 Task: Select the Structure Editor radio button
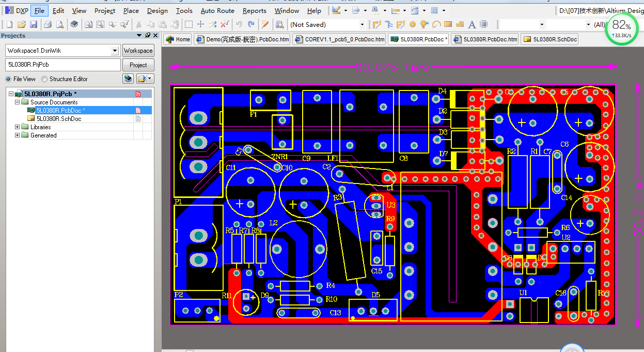(x=44, y=79)
